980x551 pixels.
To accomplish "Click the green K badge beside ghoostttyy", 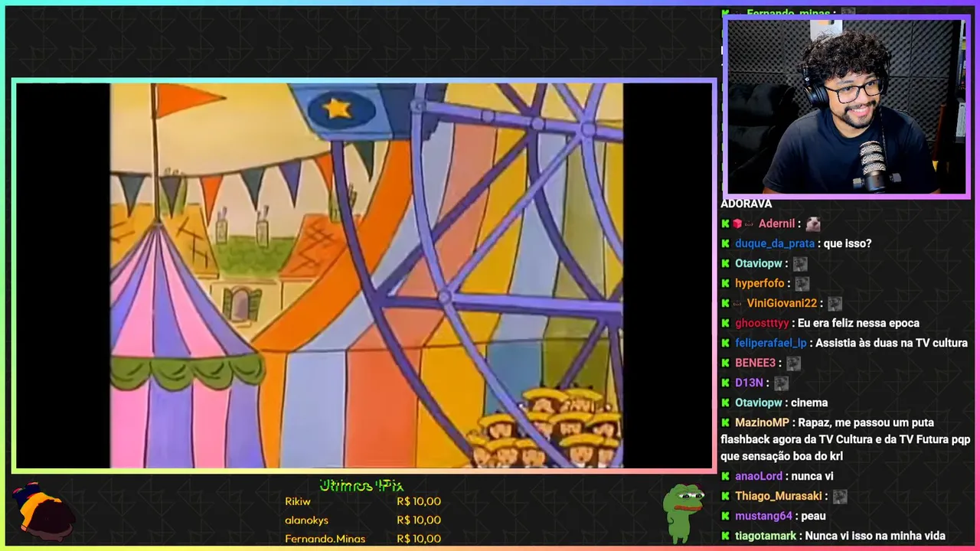I will coord(725,323).
